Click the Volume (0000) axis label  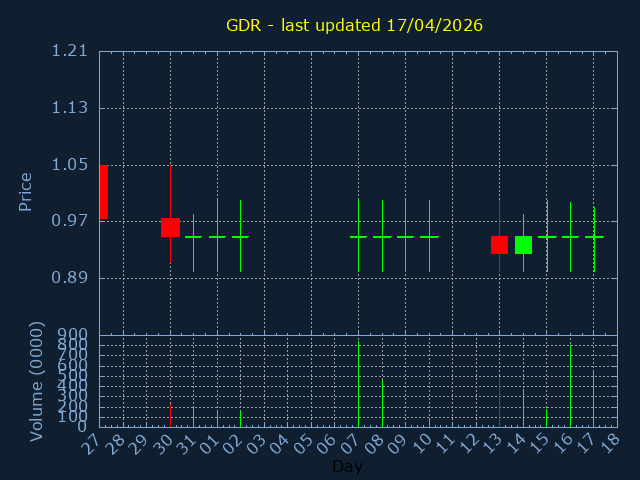pos(37,381)
